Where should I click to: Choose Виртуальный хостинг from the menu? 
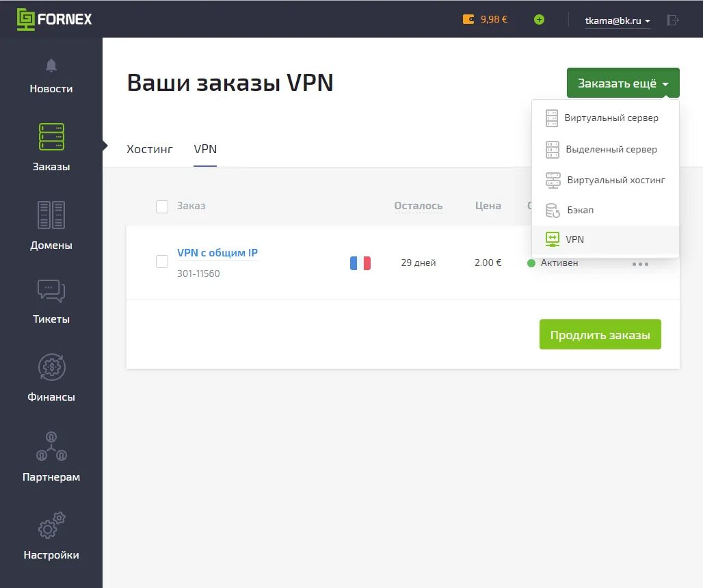point(605,181)
